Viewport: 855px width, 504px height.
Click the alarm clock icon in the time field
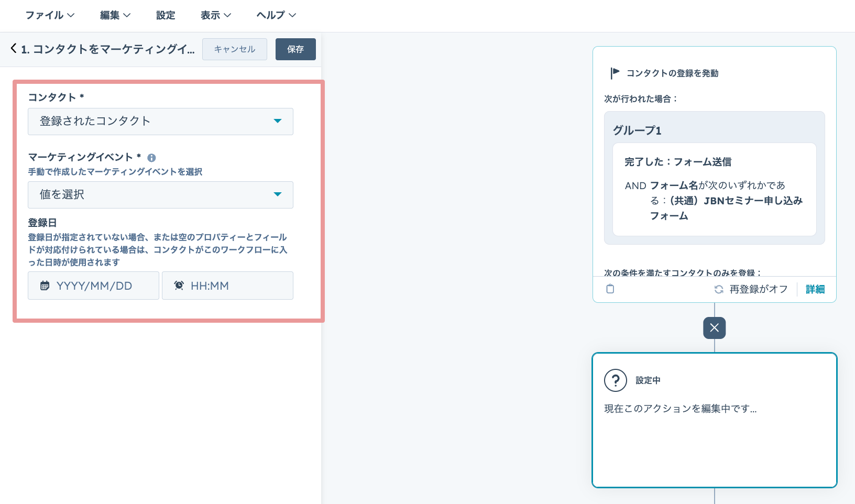tap(179, 286)
